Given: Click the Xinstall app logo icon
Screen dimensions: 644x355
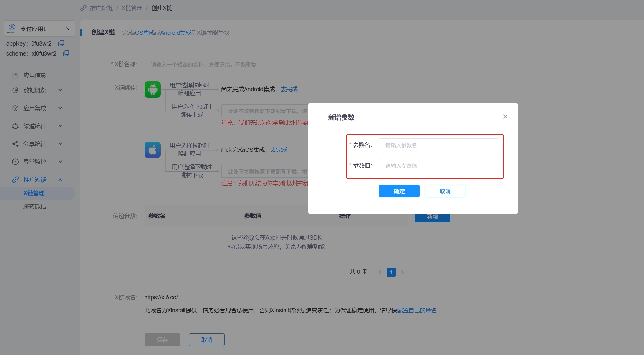Looking at the screenshot, I should tap(12, 28).
